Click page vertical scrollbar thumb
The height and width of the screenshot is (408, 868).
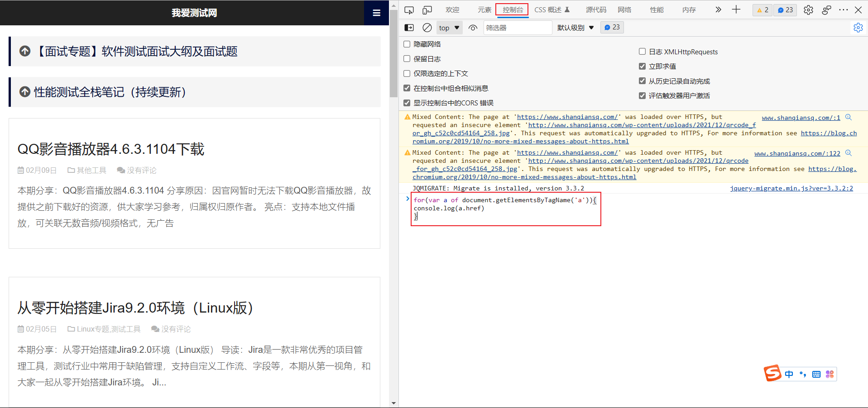393,53
